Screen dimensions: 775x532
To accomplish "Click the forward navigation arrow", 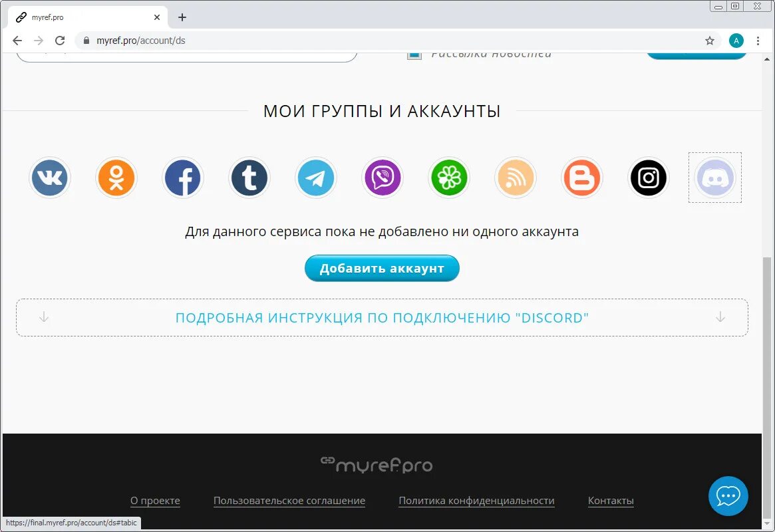I will [x=39, y=41].
